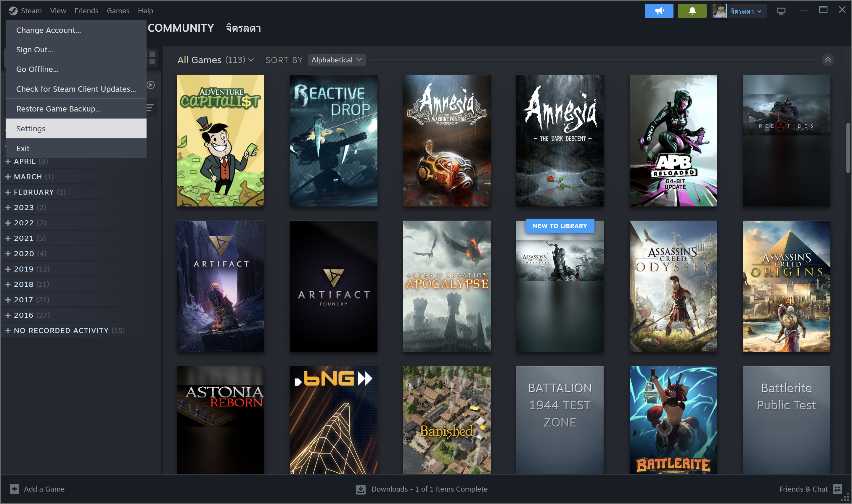Select Amnesia The Dark Descent cover
852x504 pixels.
[560, 140]
